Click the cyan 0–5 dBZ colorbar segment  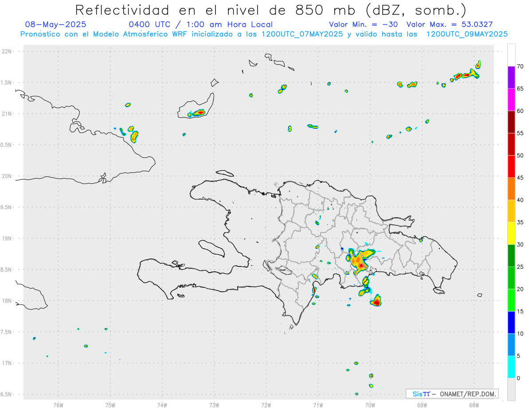511,367
